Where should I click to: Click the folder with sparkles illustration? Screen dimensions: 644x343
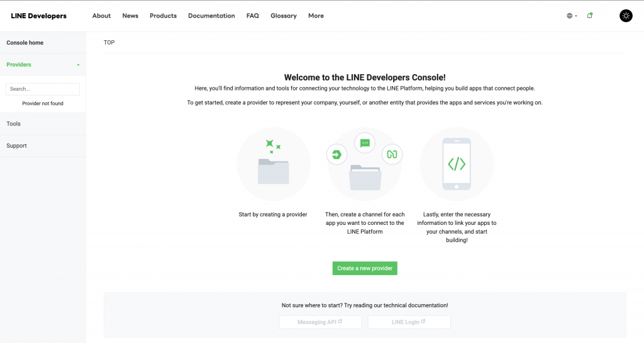click(274, 164)
